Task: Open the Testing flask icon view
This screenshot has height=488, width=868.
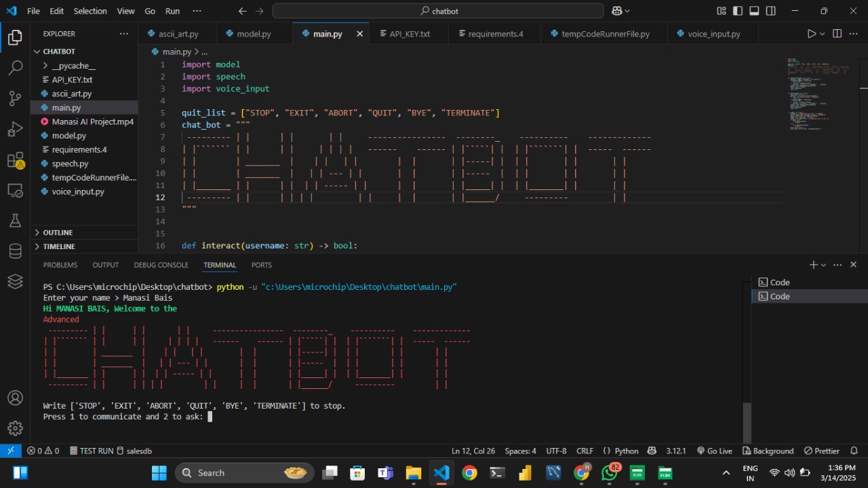Action: pos(15,221)
